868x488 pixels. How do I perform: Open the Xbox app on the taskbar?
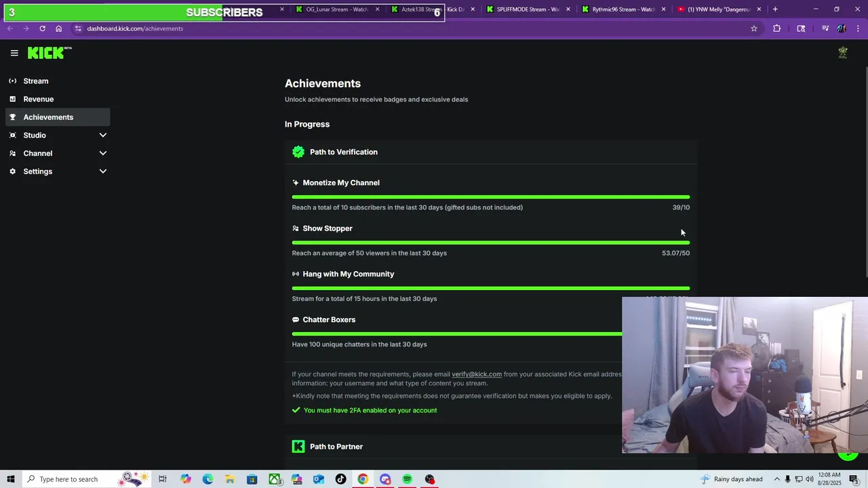point(275,479)
